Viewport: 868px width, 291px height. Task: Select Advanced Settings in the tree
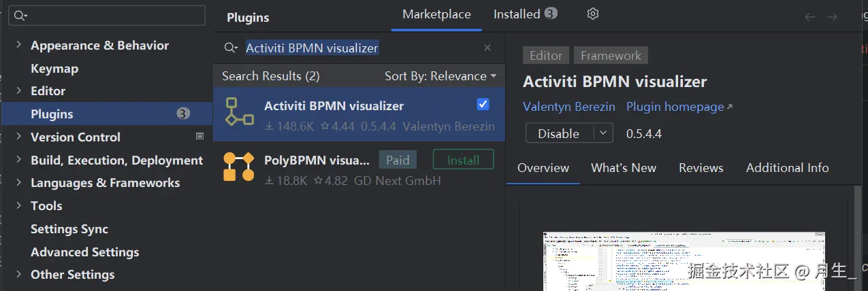pos(85,252)
